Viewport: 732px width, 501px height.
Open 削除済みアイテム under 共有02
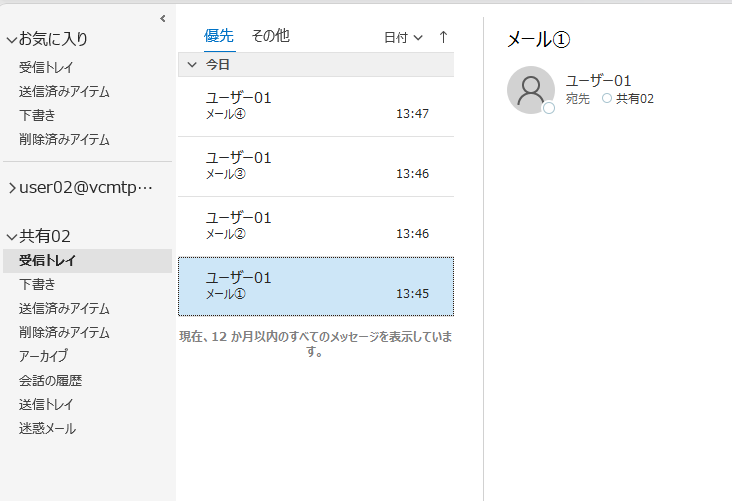[x=64, y=332]
